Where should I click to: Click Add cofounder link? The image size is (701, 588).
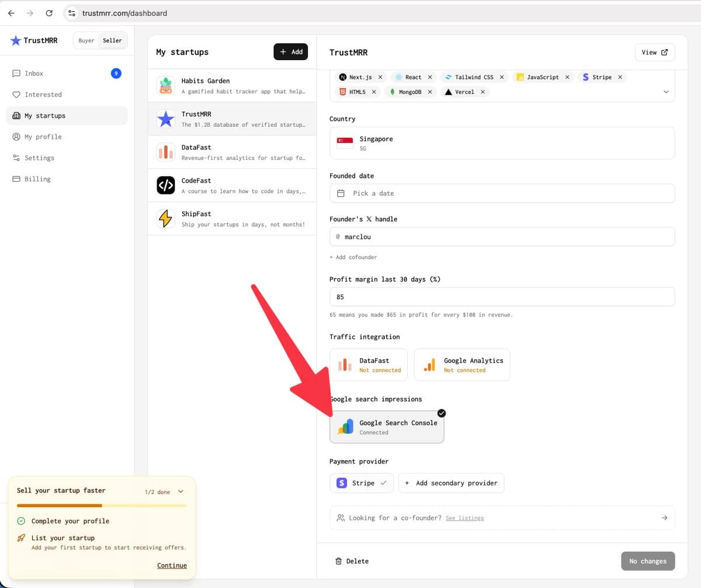[353, 257]
